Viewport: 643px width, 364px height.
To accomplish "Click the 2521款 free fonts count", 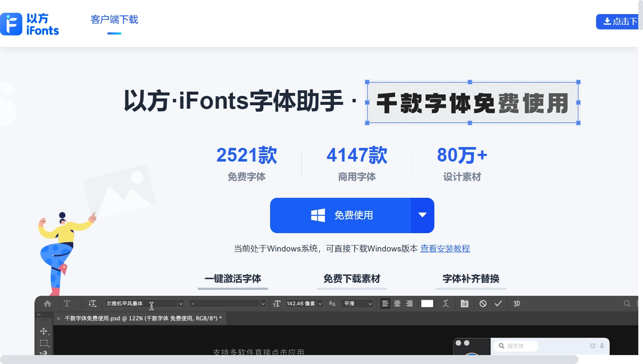I will click(x=247, y=155).
